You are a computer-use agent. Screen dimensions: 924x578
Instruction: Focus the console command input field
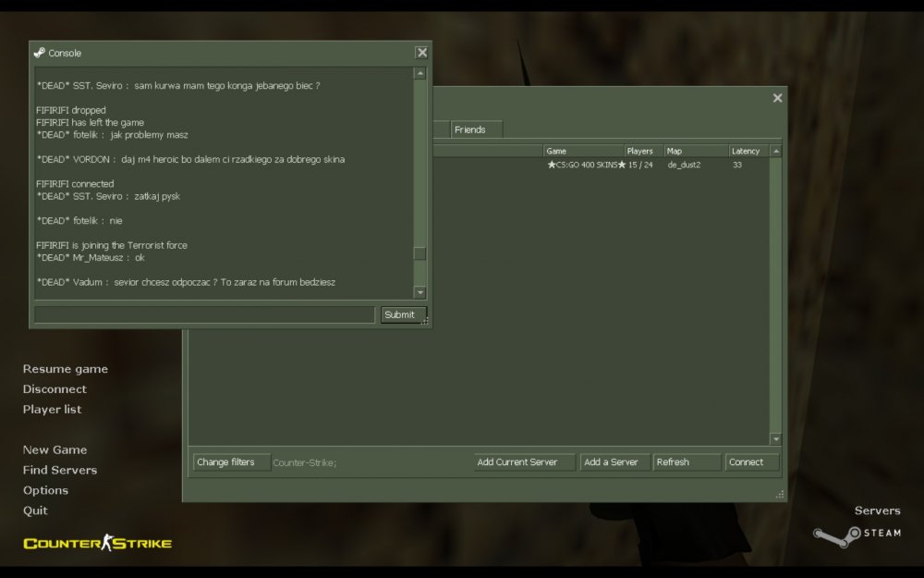click(x=204, y=314)
